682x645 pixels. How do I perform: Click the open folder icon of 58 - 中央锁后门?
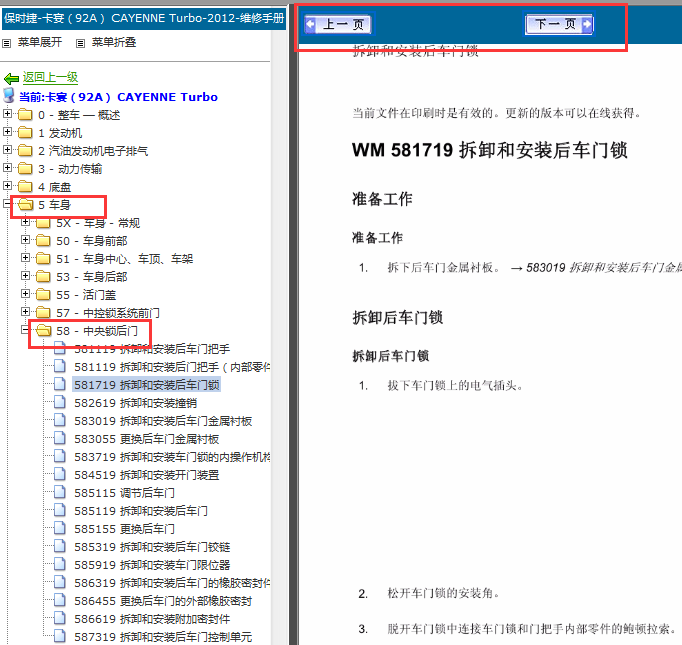click(x=43, y=331)
